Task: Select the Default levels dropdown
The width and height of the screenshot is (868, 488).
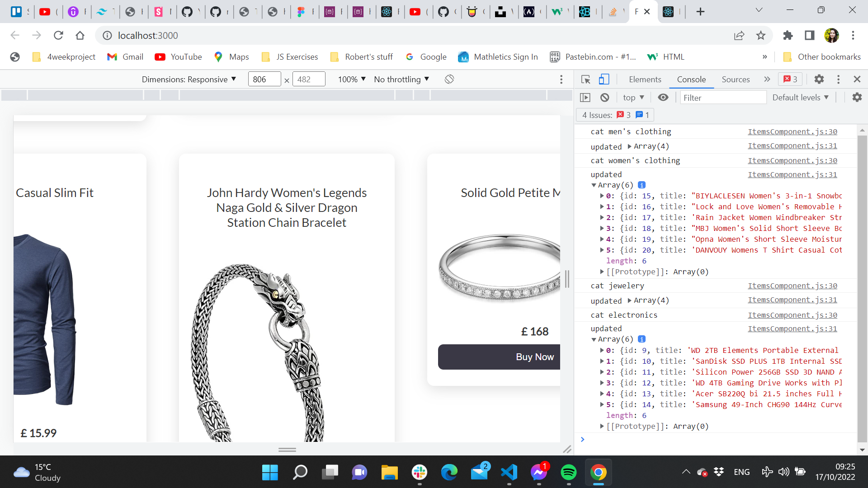Action: (x=801, y=97)
